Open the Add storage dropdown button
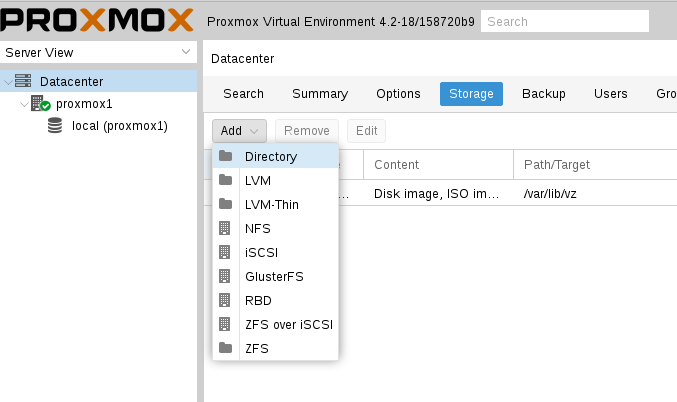Image resolution: width=677 pixels, height=402 pixels. click(239, 131)
